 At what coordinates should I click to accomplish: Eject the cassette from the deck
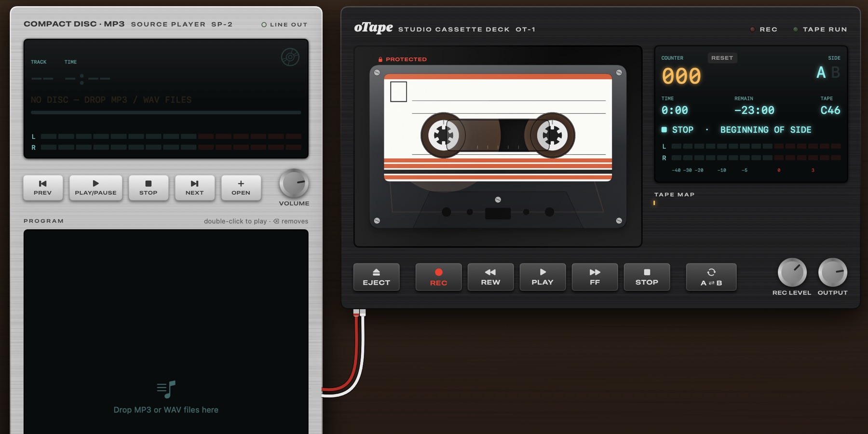(x=376, y=277)
